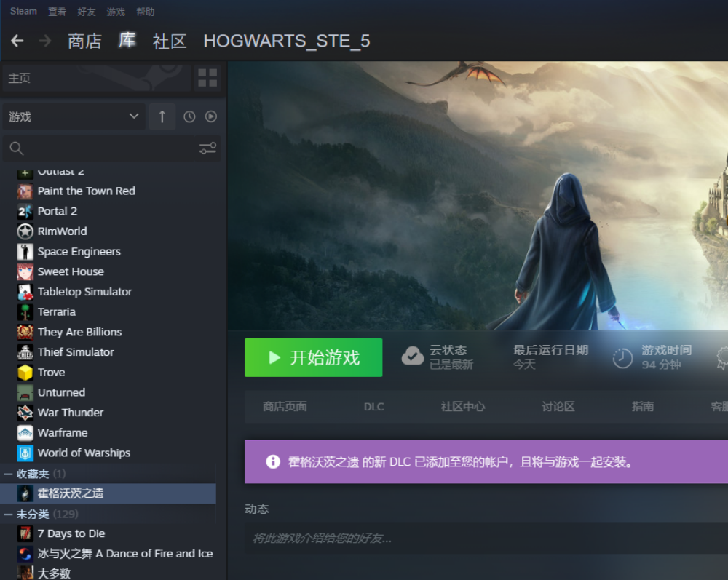Image resolution: width=728 pixels, height=580 pixels.
Task: Open advanced filter settings icon
Action: coord(207,148)
